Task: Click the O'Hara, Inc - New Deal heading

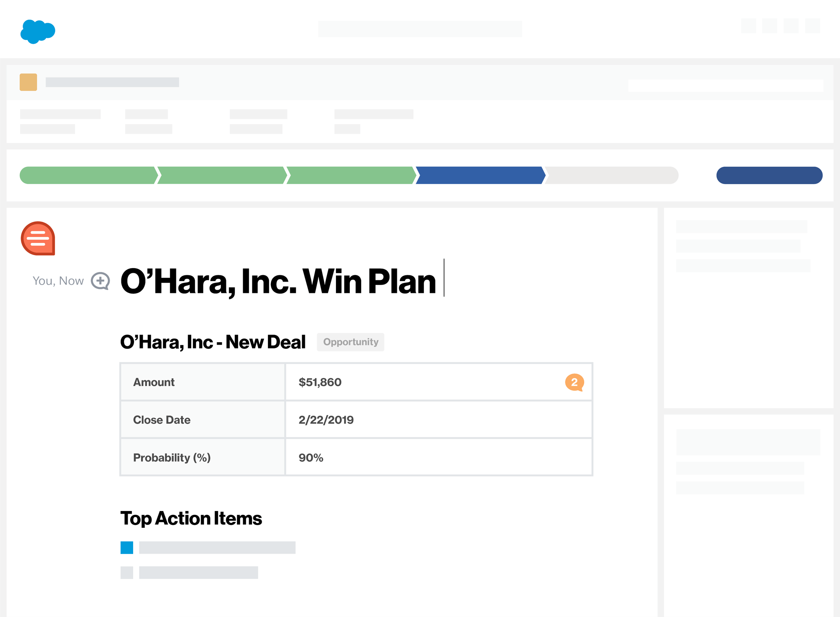Action: (x=213, y=342)
